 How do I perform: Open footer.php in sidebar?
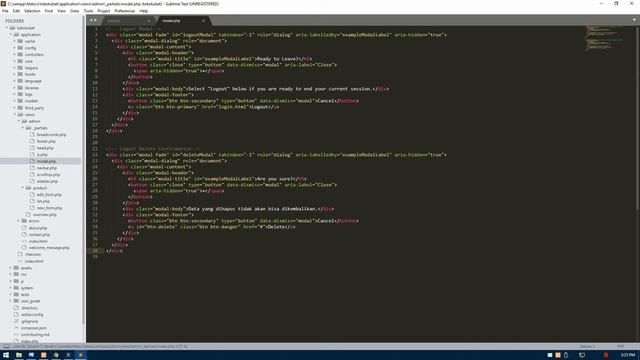point(46,141)
